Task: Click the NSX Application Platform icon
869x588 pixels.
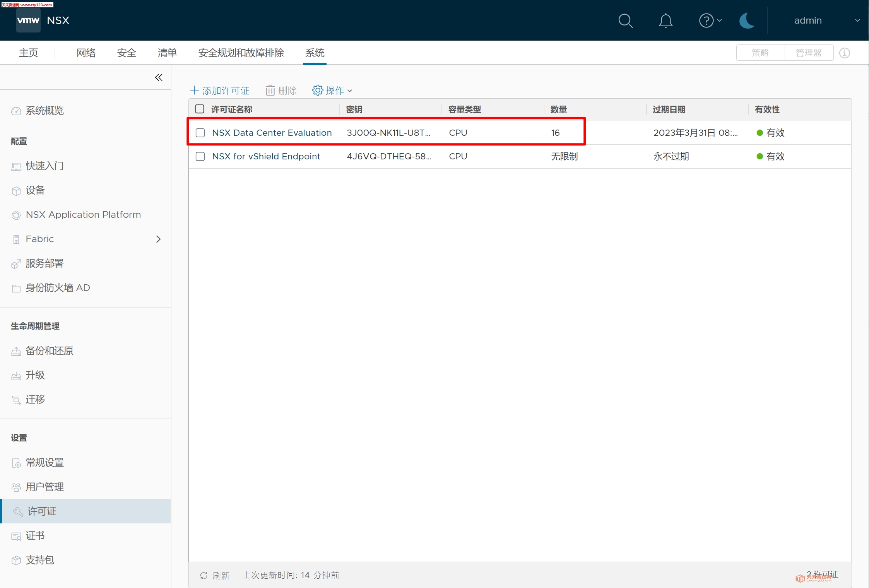Action: pos(16,215)
